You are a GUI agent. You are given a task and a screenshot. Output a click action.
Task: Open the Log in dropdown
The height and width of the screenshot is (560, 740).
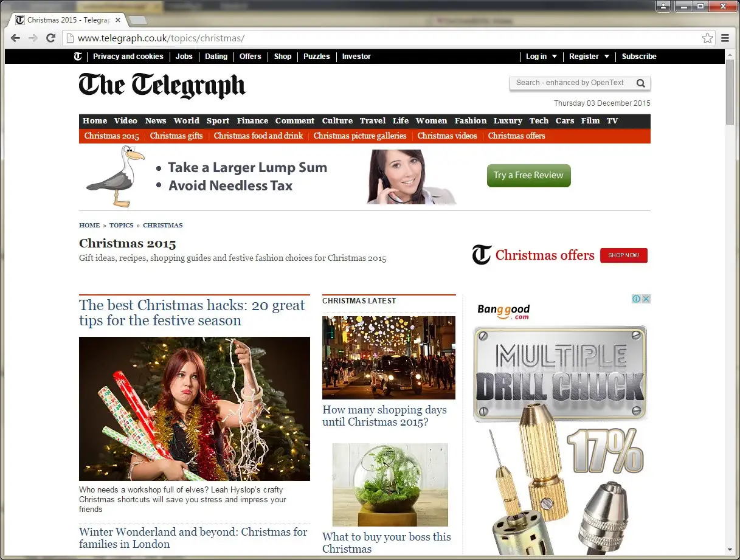point(541,57)
